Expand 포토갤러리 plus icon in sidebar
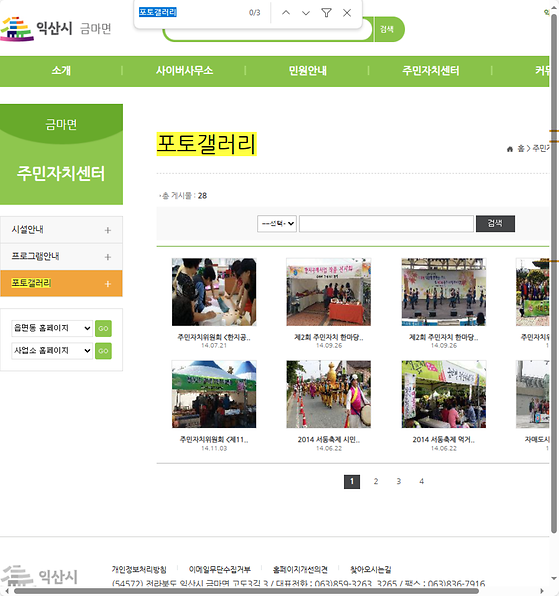Image resolution: width=559 pixels, height=596 pixels. pyautogui.click(x=108, y=284)
